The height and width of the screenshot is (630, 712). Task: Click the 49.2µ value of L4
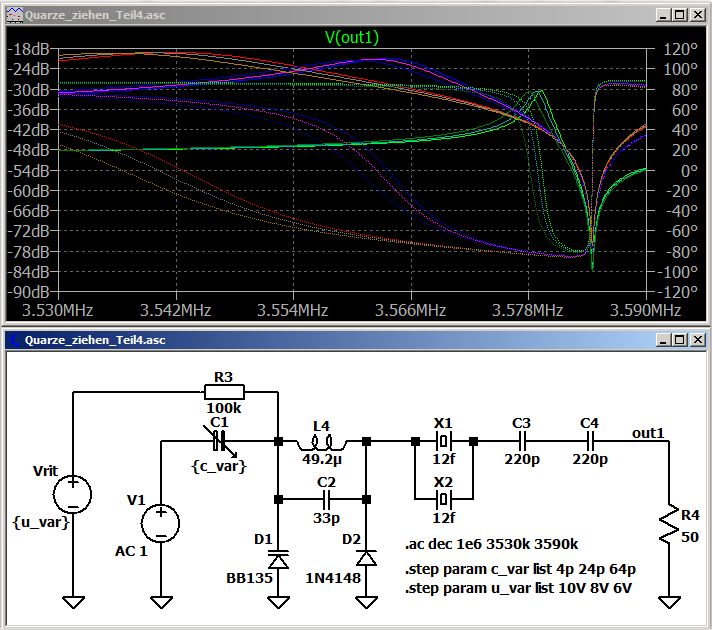point(322,459)
